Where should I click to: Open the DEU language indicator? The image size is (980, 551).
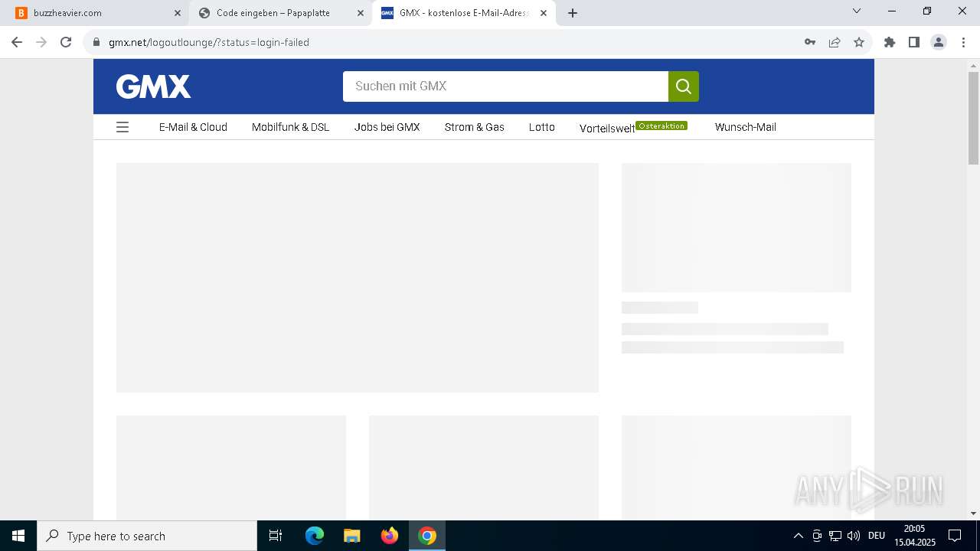click(877, 536)
